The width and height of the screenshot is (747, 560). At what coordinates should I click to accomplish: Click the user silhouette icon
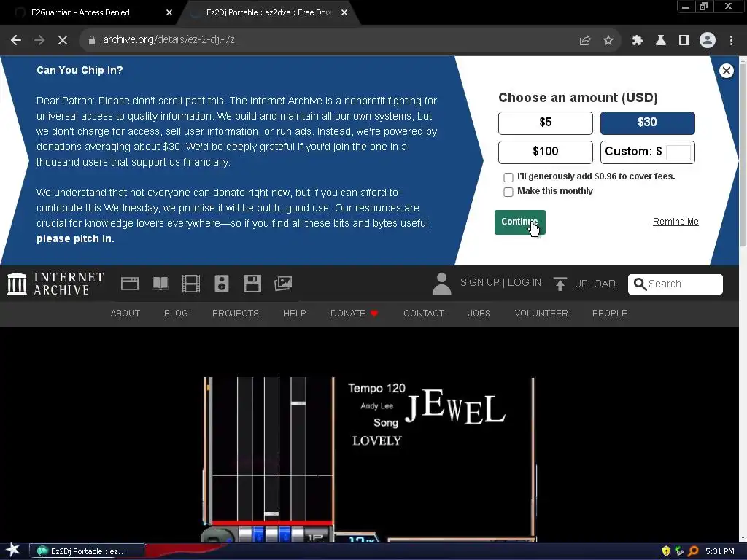(441, 284)
